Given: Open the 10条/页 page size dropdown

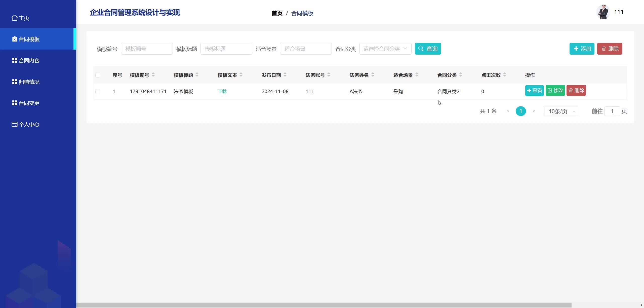Looking at the screenshot, I should [x=561, y=111].
